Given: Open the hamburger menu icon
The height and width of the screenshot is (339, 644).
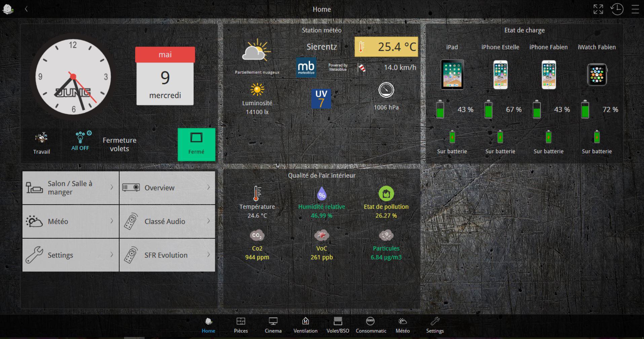Looking at the screenshot, I should pos(635,9).
